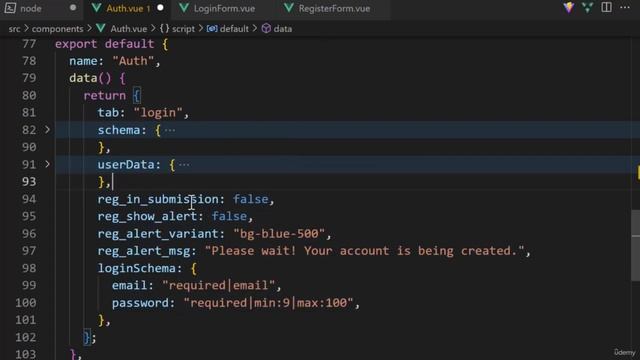Click the 'return' keyword on line 80
The height and width of the screenshot is (360, 640).
pos(104,96)
